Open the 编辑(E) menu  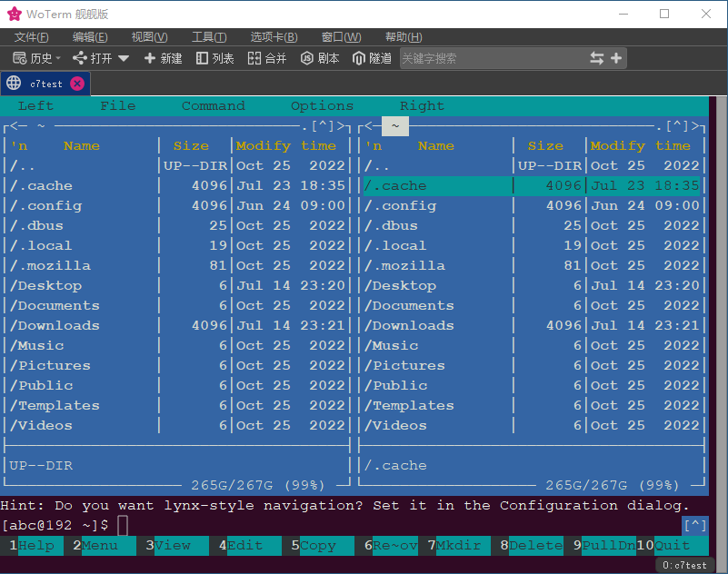tap(90, 36)
